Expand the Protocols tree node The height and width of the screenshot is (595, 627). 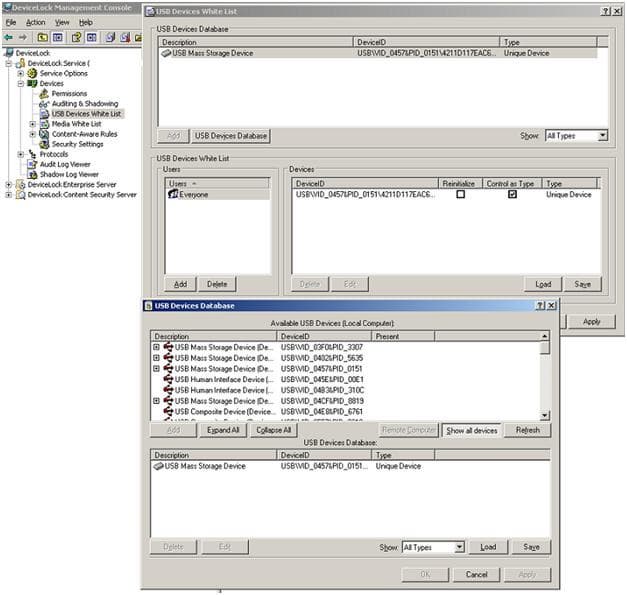[20, 154]
